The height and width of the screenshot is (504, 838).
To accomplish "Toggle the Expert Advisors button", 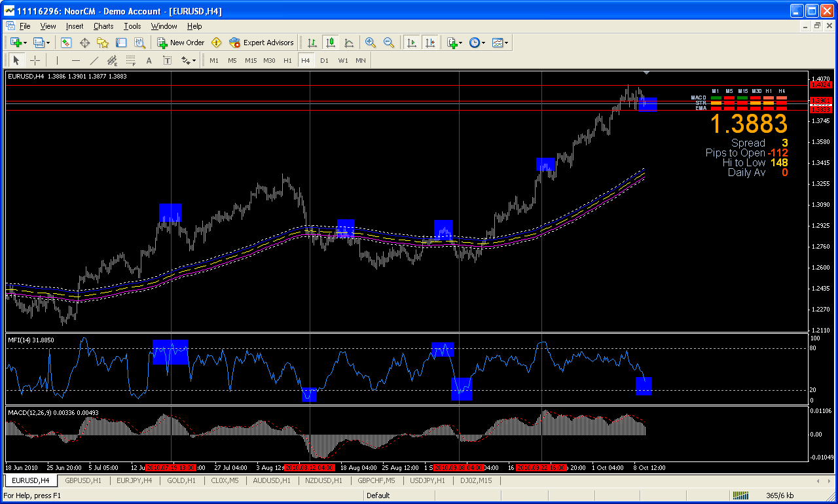I will coord(261,43).
